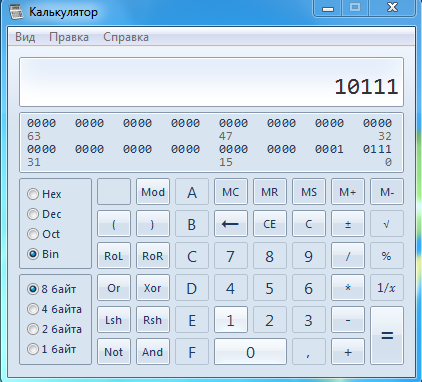Click the open parenthesis button
The height and width of the screenshot is (382, 422).
pos(114,224)
